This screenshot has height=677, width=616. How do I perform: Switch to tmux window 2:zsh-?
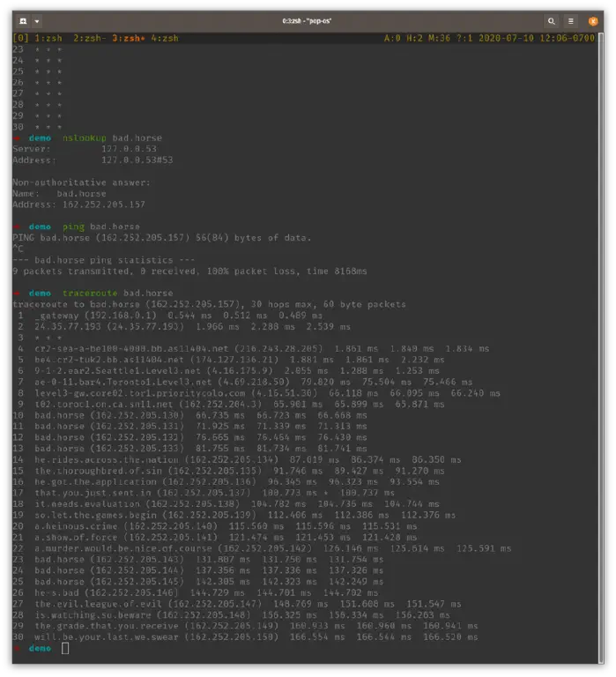click(90, 38)
